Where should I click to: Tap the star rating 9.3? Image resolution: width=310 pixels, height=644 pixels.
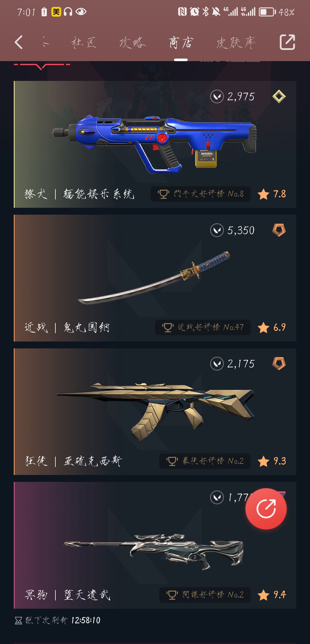[x=272, y=461]
